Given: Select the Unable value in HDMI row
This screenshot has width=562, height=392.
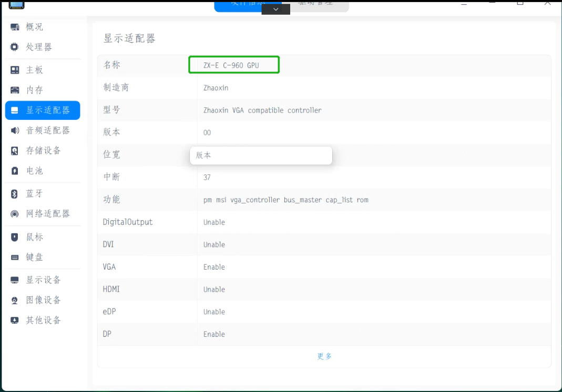Looking at the screenshot, I should click(x=214, y=290).
